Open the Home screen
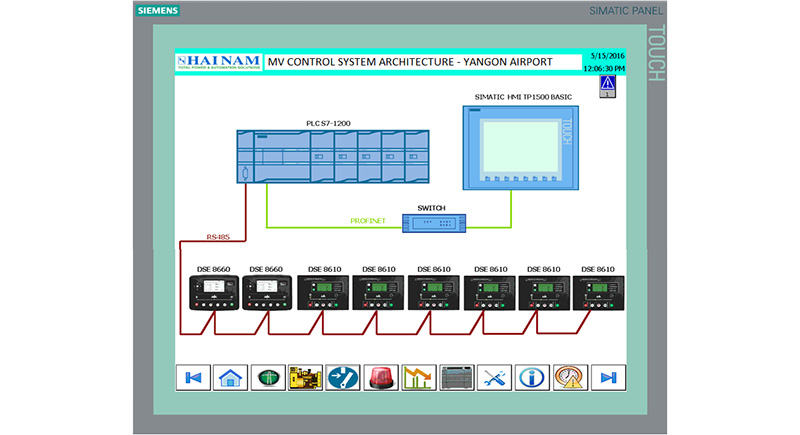 (x=230, y=377)
